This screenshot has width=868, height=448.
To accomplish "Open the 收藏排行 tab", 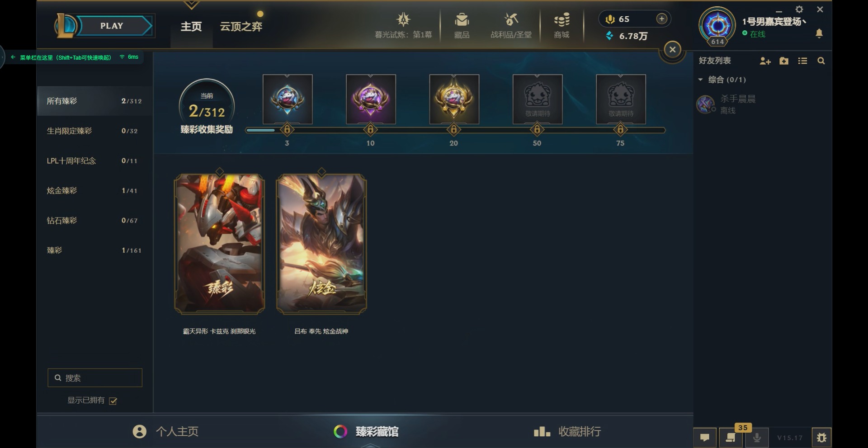I will 567,431.
